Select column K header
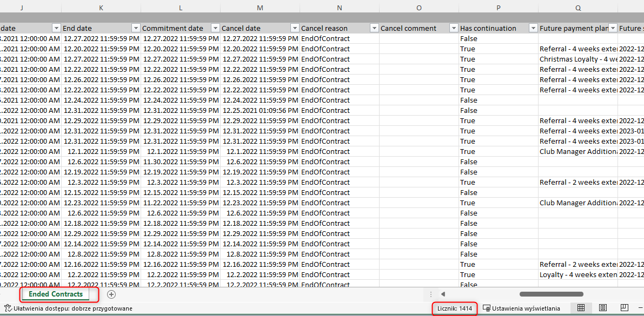 click(x=101, y=8)
